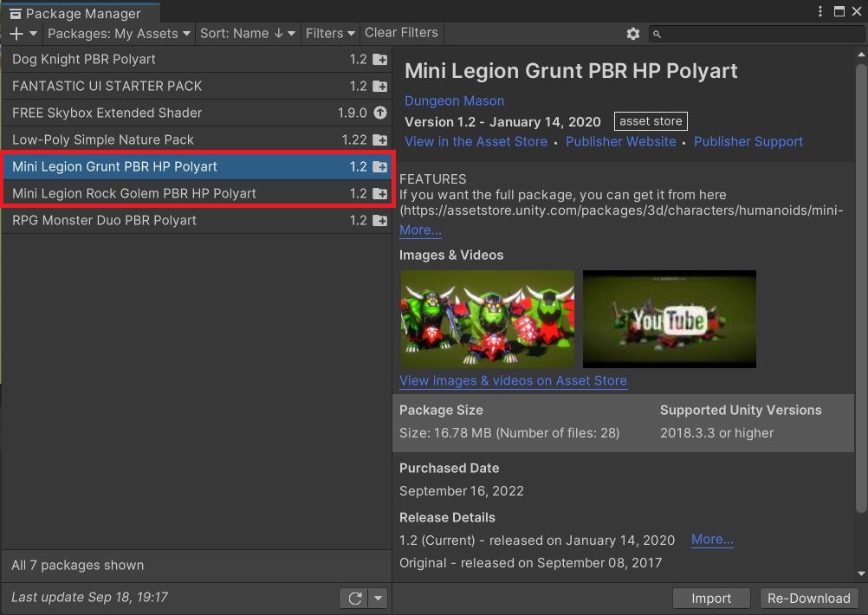This screenshot has height=615, width=868.
Task: Click the "2018.3.3 or higher" text
Action: click(717, 433)
